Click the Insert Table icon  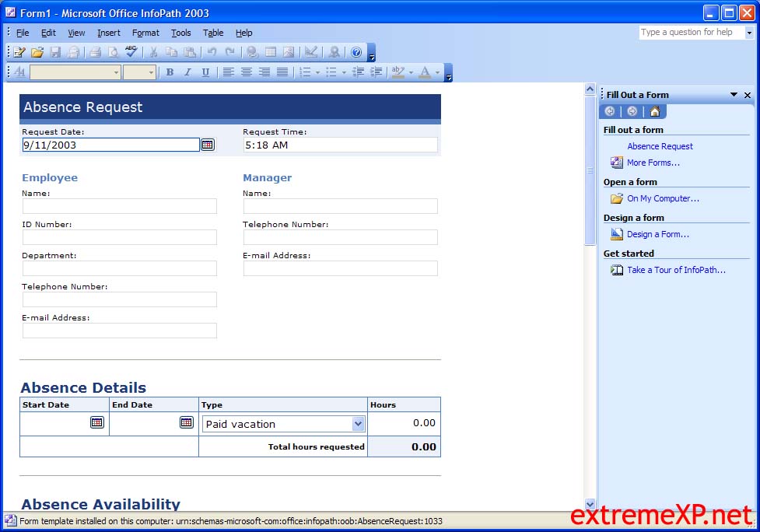coord(271,52)
